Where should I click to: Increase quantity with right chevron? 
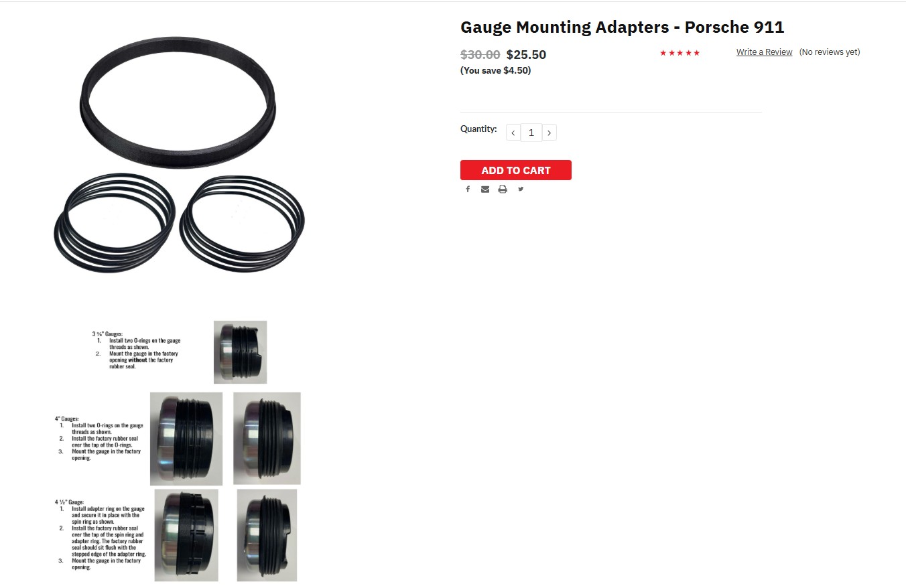pos(549,133)
